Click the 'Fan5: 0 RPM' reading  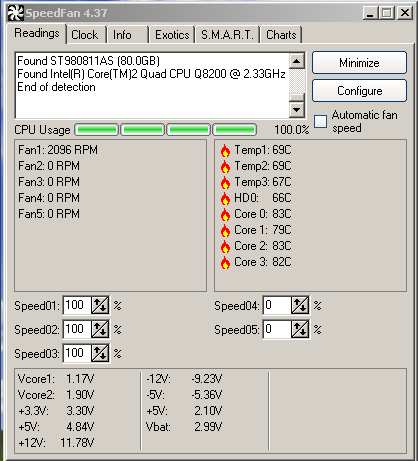(49, 214)
